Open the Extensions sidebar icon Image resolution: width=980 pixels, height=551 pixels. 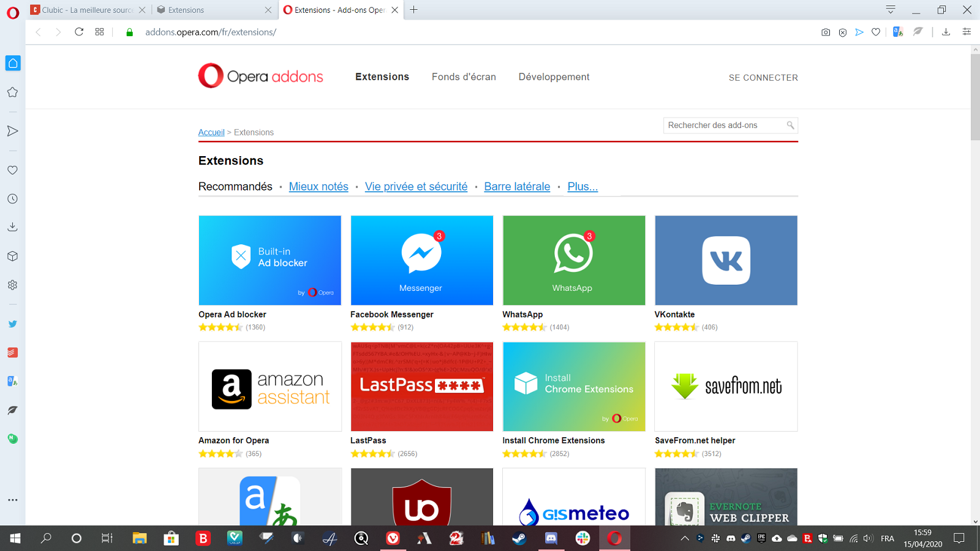13,256
